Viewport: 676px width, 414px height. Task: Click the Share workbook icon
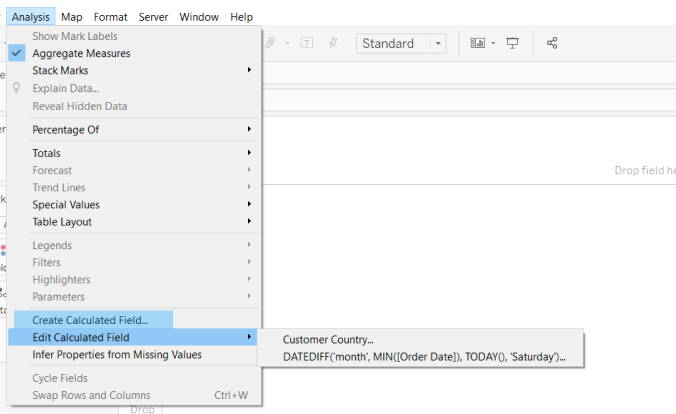[x=552, y=43]
